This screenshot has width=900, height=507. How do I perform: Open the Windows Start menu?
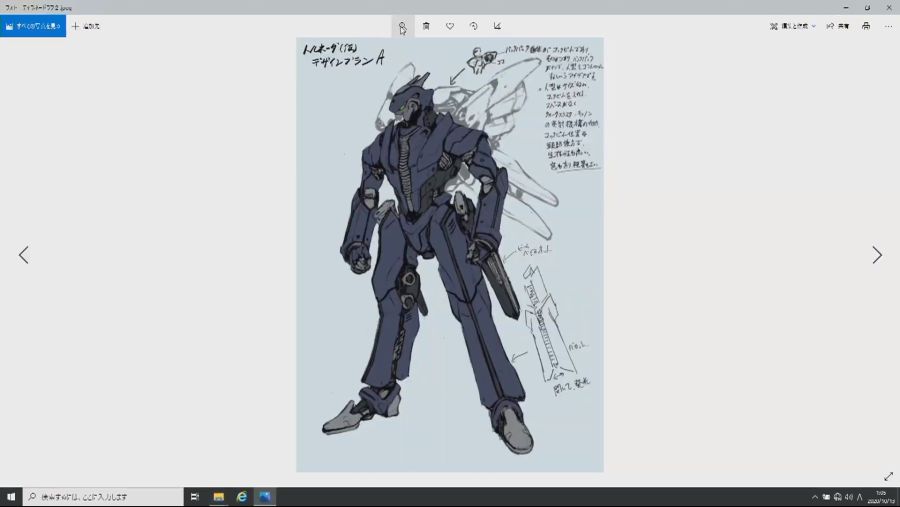[x=11, y=497]
